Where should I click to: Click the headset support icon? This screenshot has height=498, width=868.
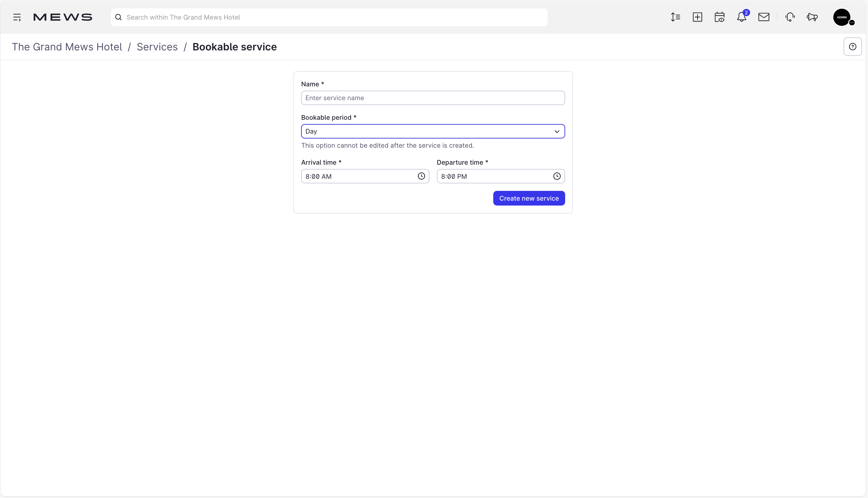[790, 17]
